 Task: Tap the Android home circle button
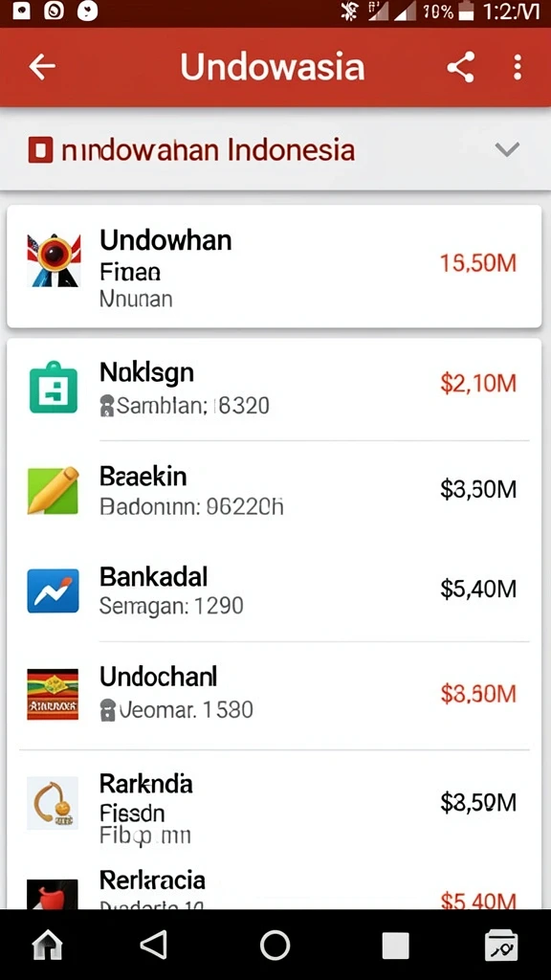275,945
